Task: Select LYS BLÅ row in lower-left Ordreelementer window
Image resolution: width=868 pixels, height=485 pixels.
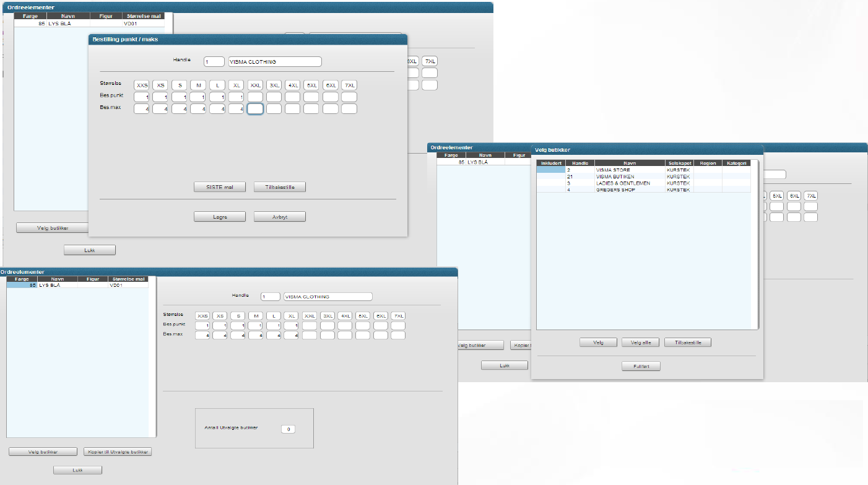Action: 77,286
